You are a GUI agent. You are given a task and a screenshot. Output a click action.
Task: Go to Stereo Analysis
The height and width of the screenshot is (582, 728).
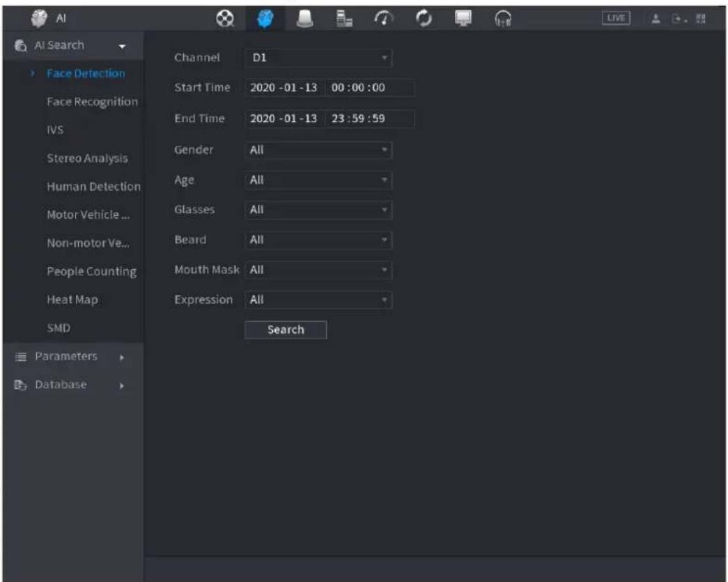pyautogui.click(x=87, y=158)
